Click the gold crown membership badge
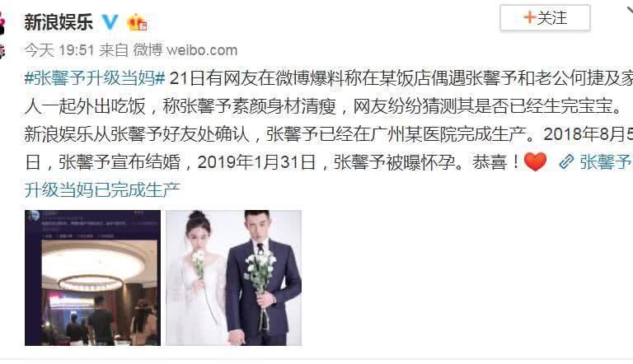 [137, 22]
